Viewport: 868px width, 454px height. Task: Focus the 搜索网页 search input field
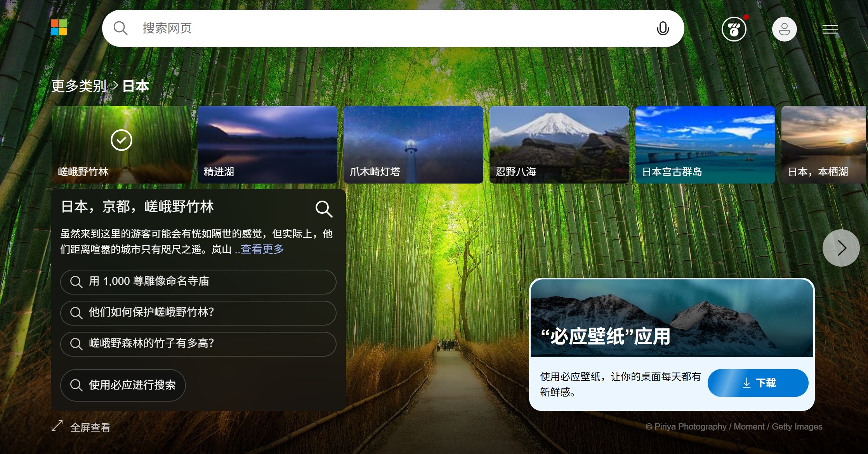[x=393, y=28]
